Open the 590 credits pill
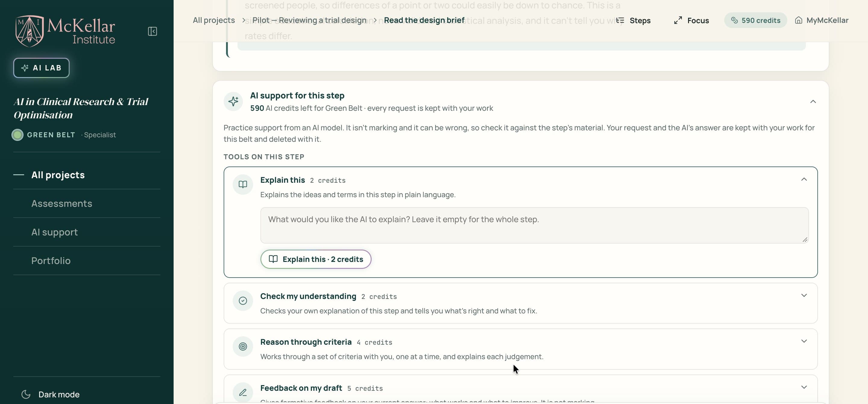 (756, 20)
